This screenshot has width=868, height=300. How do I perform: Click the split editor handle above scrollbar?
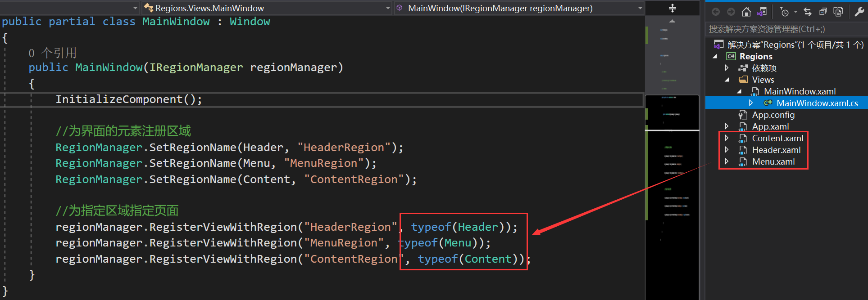click(673, 8)
